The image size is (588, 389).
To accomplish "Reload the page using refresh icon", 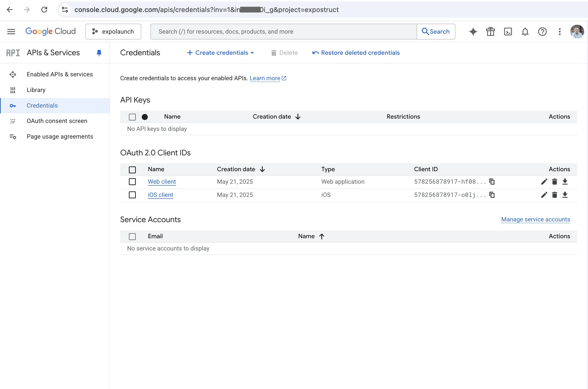I will coord(44,10).
